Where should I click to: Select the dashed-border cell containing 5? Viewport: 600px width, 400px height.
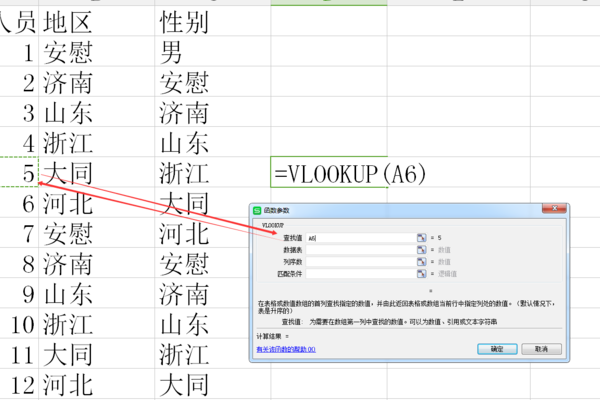coord(19,172)
